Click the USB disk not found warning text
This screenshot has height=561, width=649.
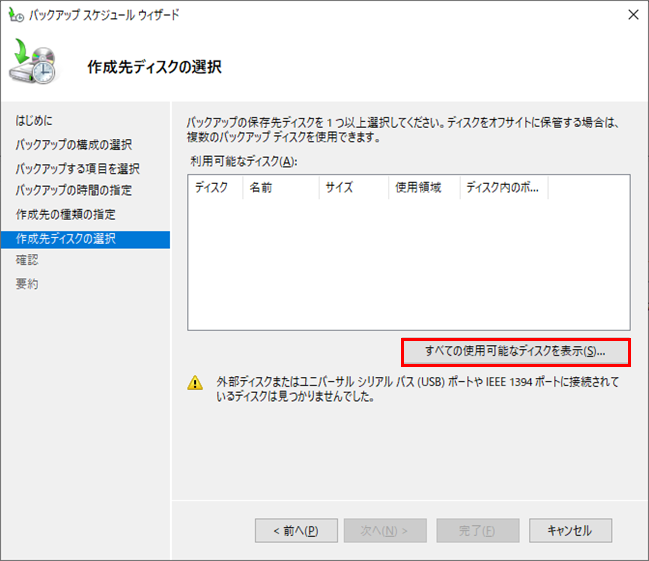[x=417, y=389]
